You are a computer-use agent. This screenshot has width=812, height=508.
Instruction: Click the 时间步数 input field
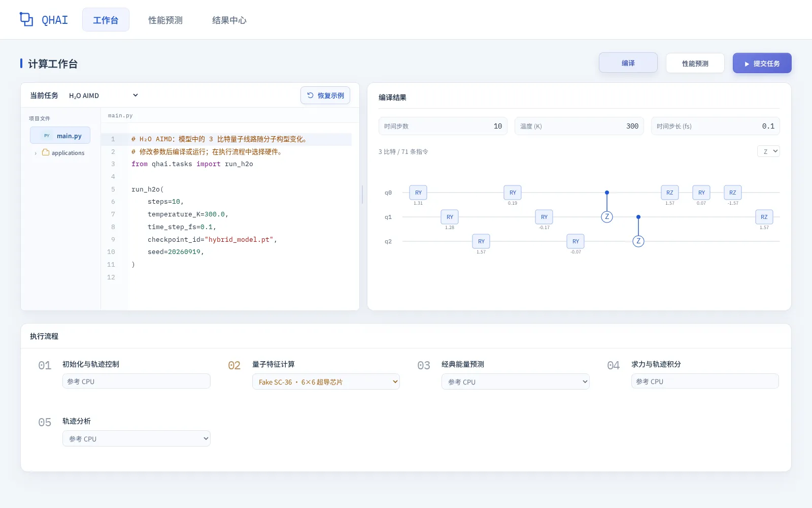443,126
